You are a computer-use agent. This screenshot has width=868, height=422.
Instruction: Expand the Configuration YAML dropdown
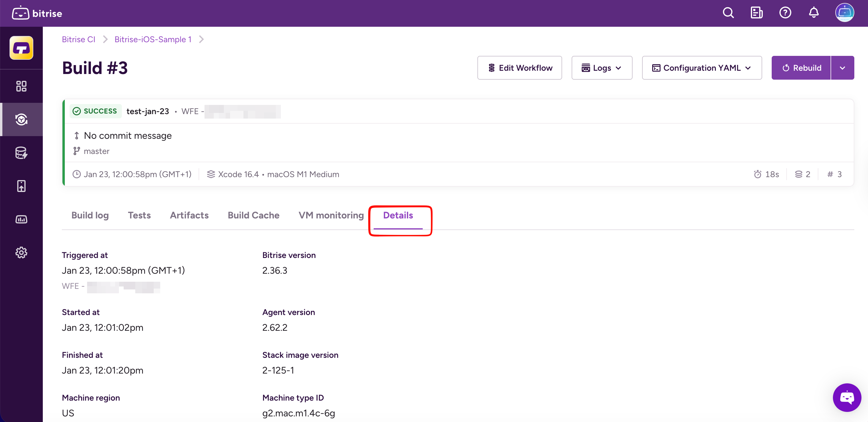pos(702,68)
